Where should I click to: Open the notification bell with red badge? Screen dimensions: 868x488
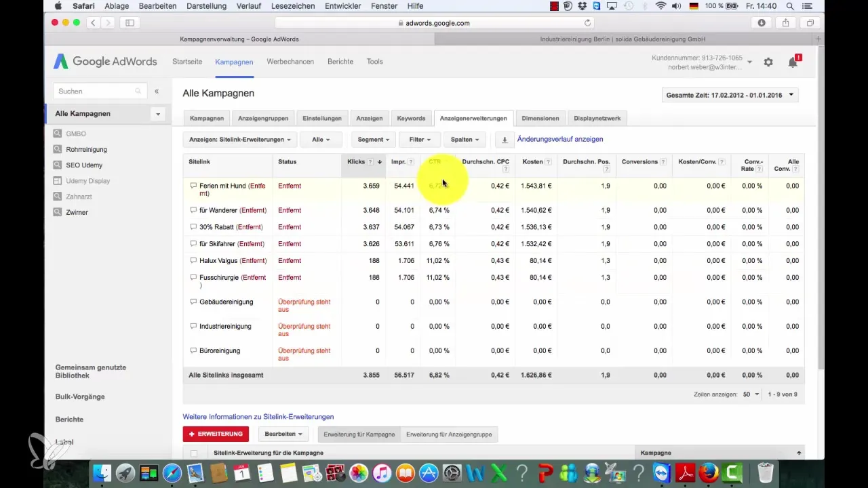click(793, 62)
